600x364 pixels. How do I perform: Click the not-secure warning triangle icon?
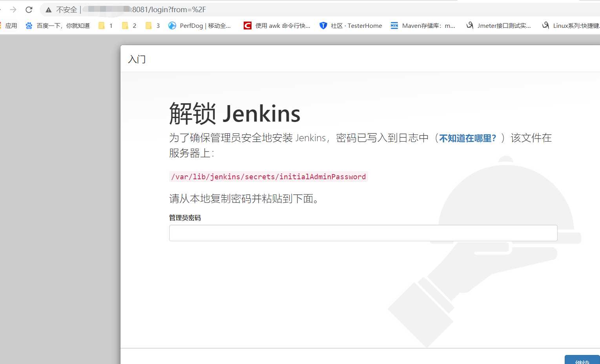pos(48,10)
